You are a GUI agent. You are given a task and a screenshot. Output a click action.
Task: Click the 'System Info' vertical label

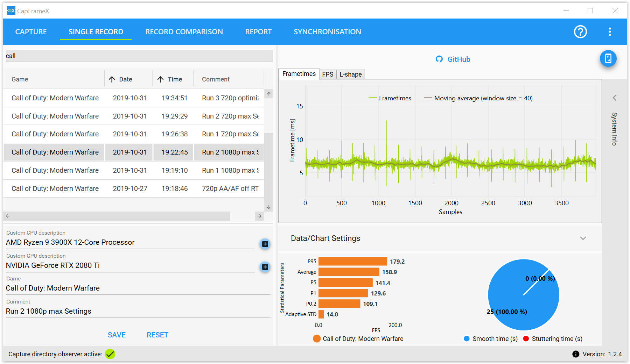pyautogui.click(x=615, y=129)
